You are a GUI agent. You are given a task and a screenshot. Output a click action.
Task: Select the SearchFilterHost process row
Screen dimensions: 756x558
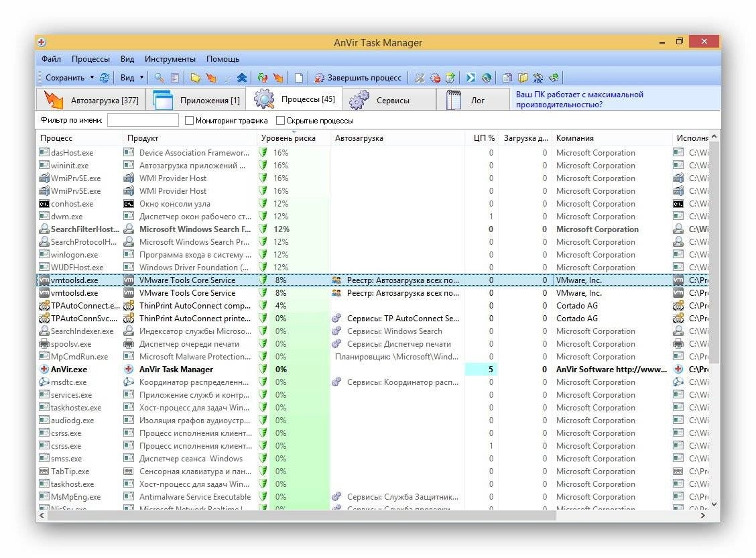(x=374, y=229)
